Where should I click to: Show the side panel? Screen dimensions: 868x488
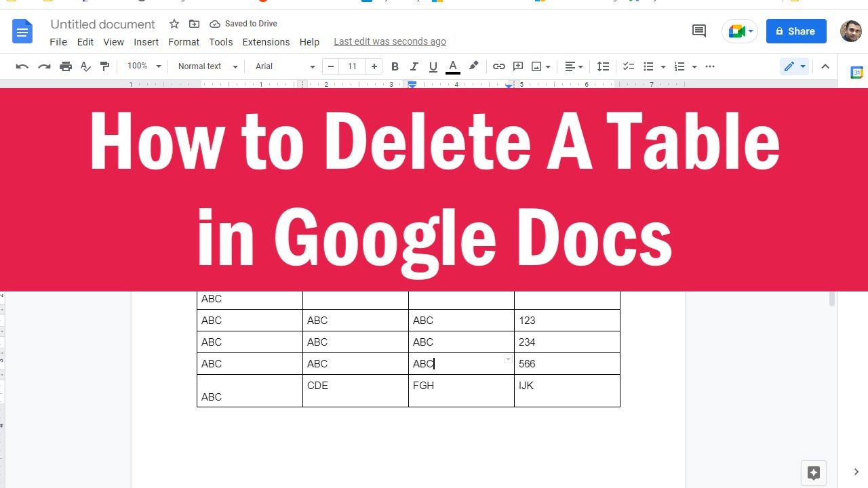856,472
